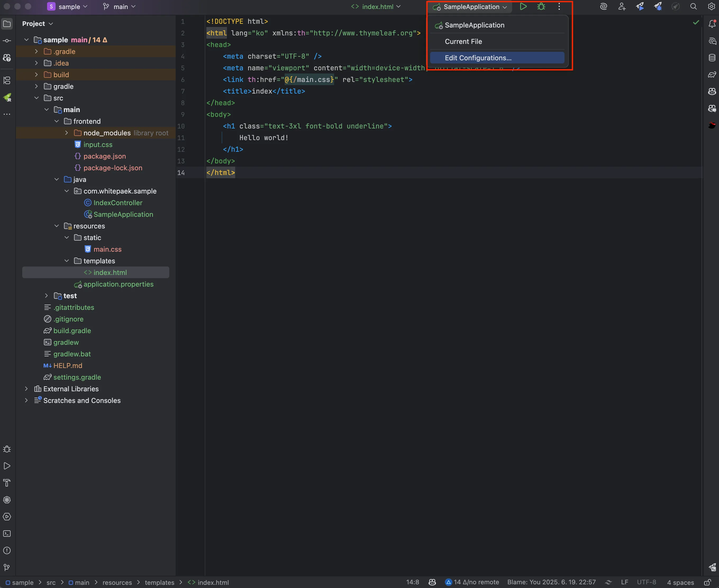
Task: Click the green inspections checkmark in editor
Action: coord(696,22)
